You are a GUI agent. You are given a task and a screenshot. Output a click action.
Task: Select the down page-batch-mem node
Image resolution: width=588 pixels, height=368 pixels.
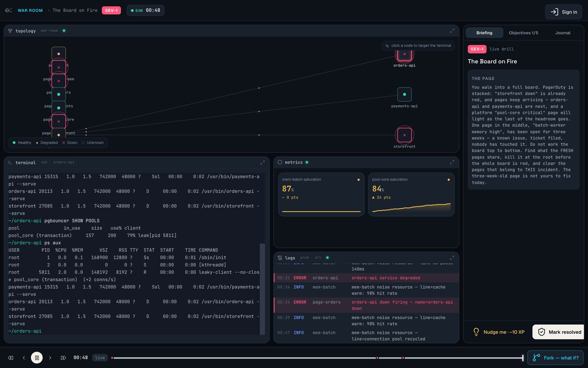[x=58, y=67]
